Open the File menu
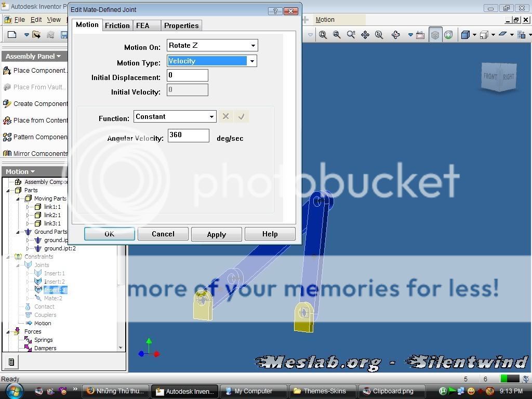 pyautogui.click(x=19, y=20)
